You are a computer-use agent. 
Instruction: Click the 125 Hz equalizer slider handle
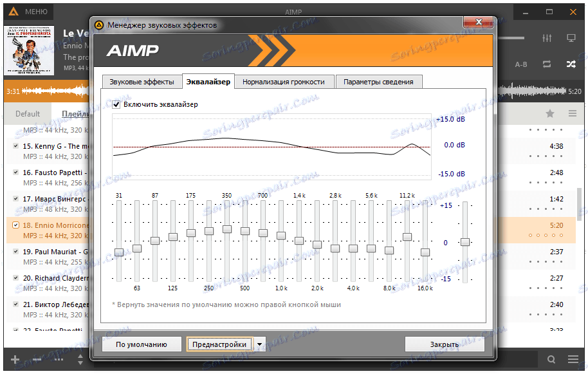coord(173,237)
